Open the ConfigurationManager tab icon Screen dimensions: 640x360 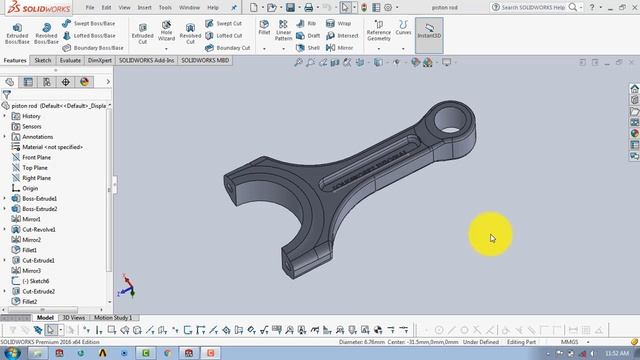pyautogui.click(x=47, y=82)
